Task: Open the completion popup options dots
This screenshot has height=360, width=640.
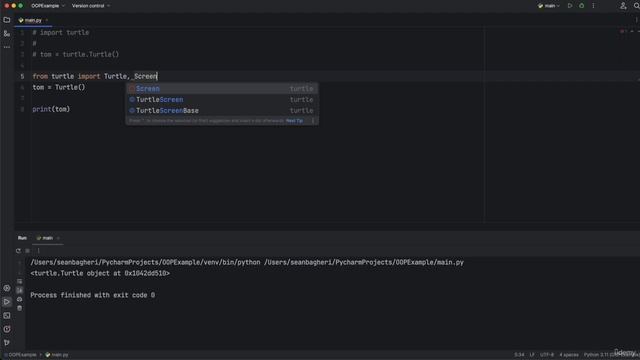Action: [x=313, y=121]
